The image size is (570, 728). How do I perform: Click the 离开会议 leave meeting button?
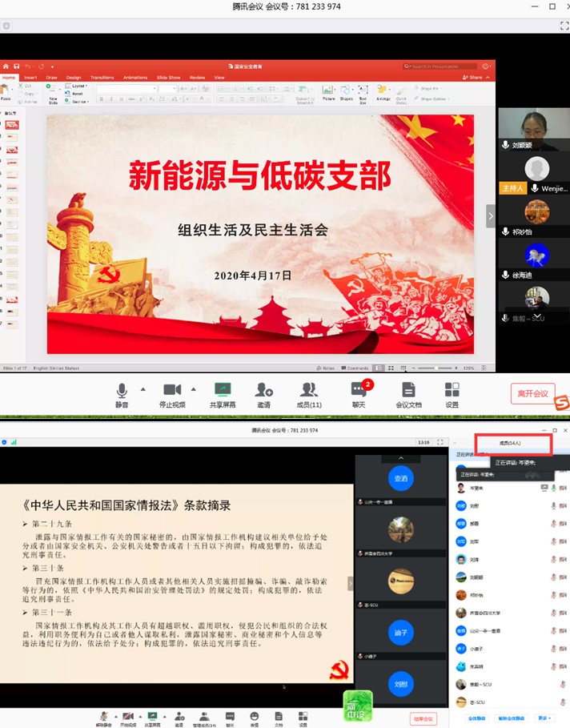(532, 393)
